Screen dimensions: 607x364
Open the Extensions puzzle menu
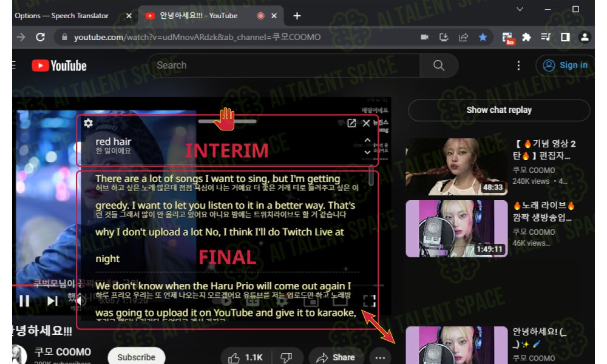pyautogui.click(x=526, y=37)
